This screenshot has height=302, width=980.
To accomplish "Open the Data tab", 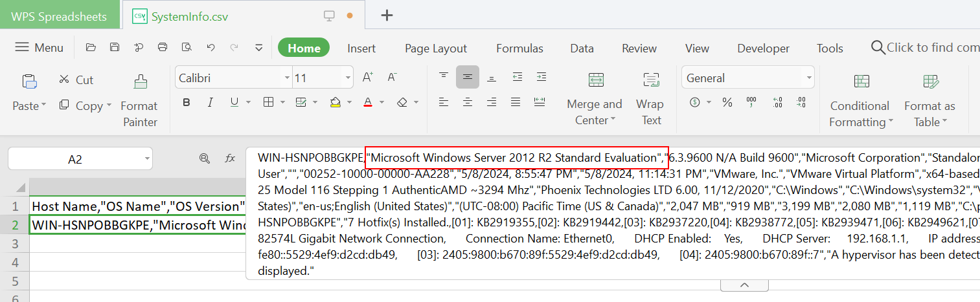I will [x=582, y=48].
